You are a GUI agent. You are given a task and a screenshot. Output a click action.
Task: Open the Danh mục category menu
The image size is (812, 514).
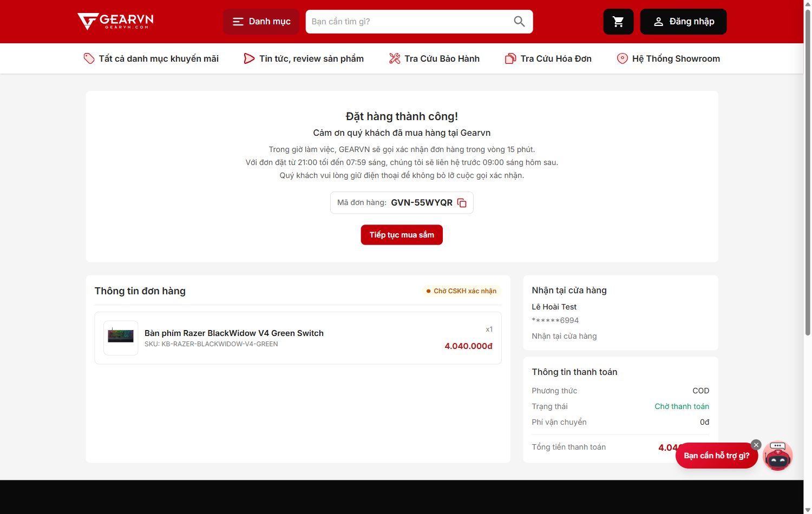[261, 22]
